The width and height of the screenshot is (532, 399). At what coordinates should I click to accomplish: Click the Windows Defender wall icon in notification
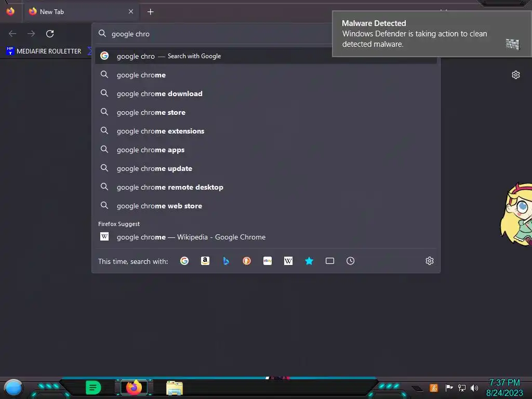point(513,44)
